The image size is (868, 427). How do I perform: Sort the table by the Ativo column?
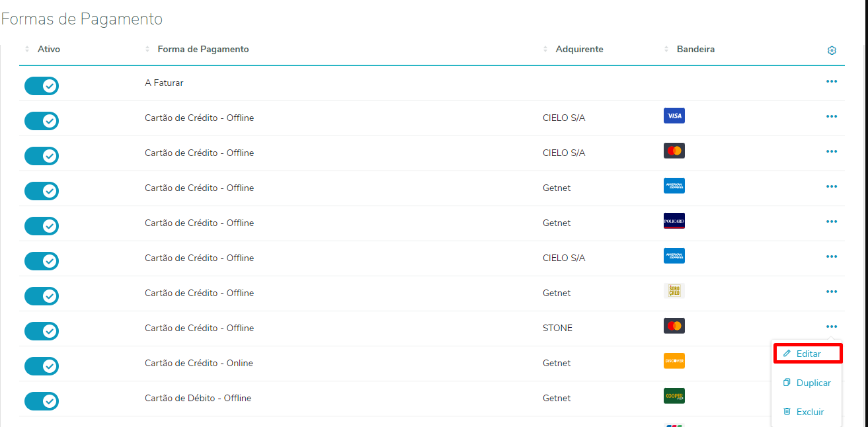42,49
